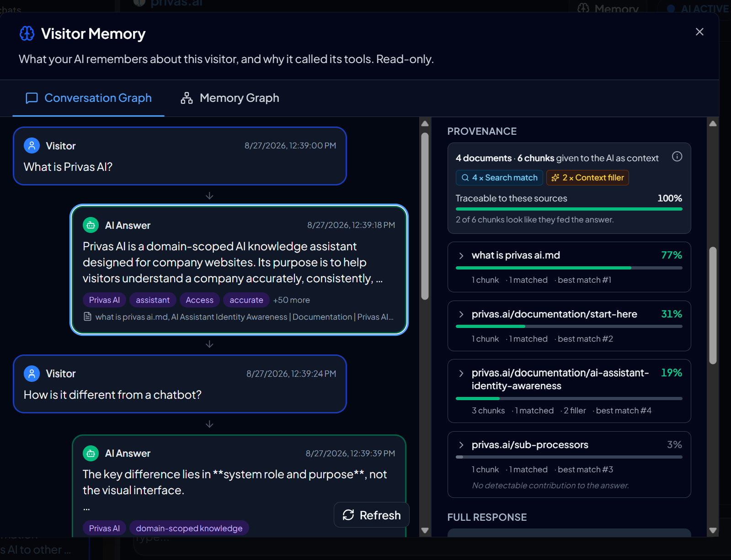Click the sparkle icon in Context filler badge
The height and width of the screenshot is (560, 731).
pos(555,178)
